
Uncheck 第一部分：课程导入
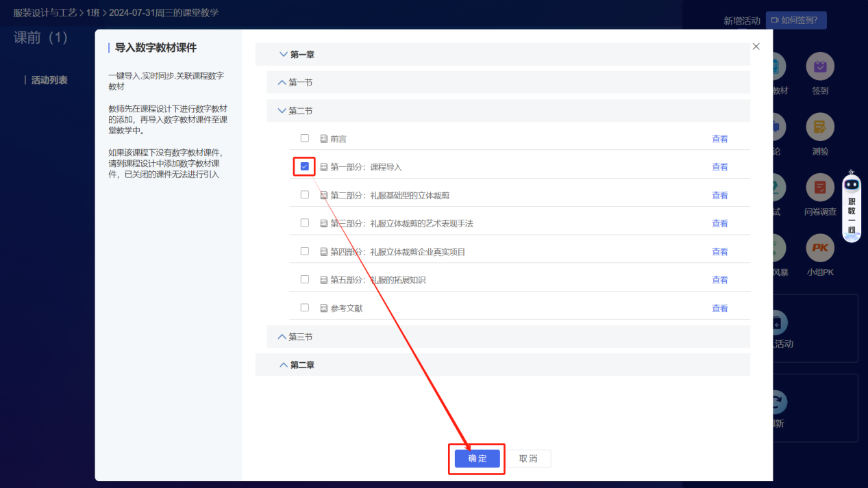[x=304, y=166]
